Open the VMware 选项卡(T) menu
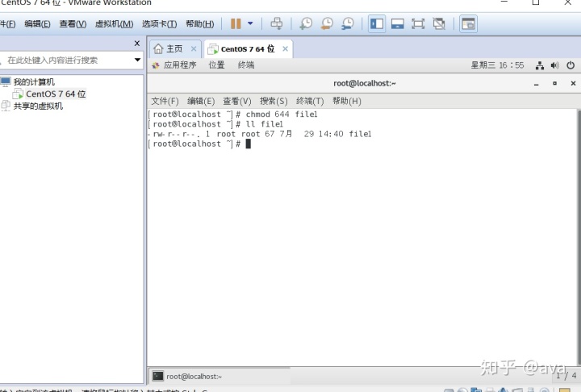The height and width of the screenshot is (392, 581). (159, 23)
